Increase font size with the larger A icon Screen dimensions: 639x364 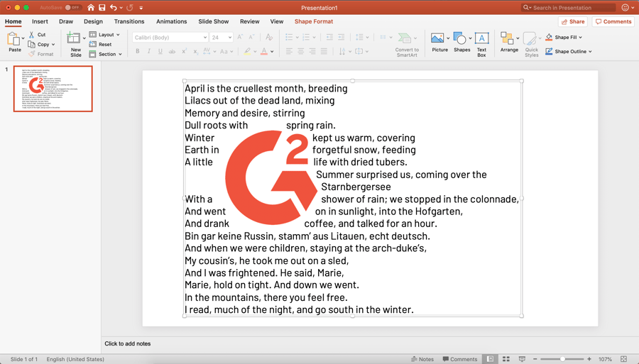click(x=241, y=37)
